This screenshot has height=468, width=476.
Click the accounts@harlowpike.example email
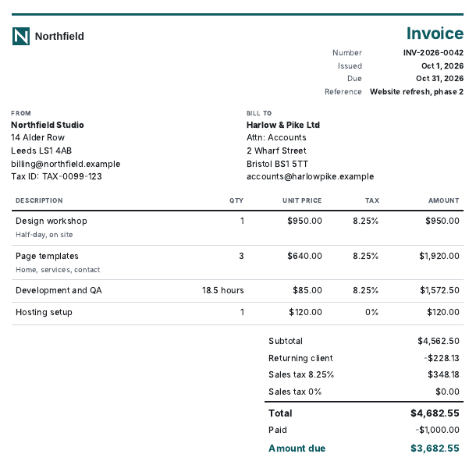[311, 176]
